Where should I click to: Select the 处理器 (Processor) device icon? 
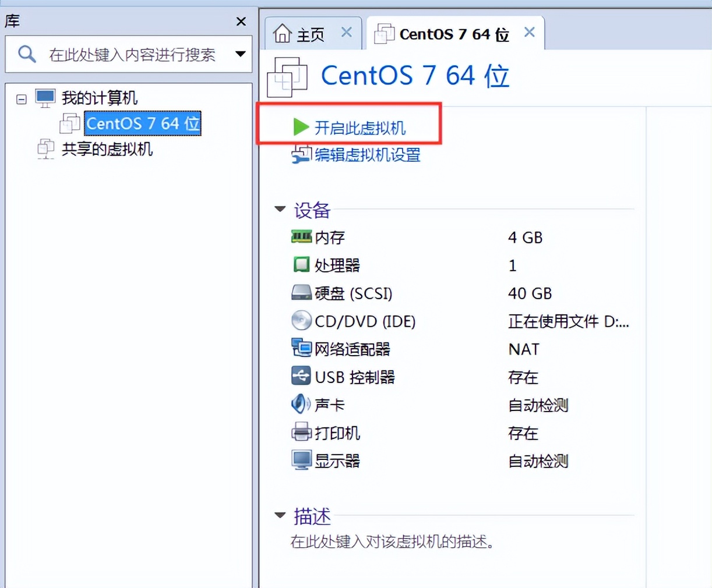[301, 265]
